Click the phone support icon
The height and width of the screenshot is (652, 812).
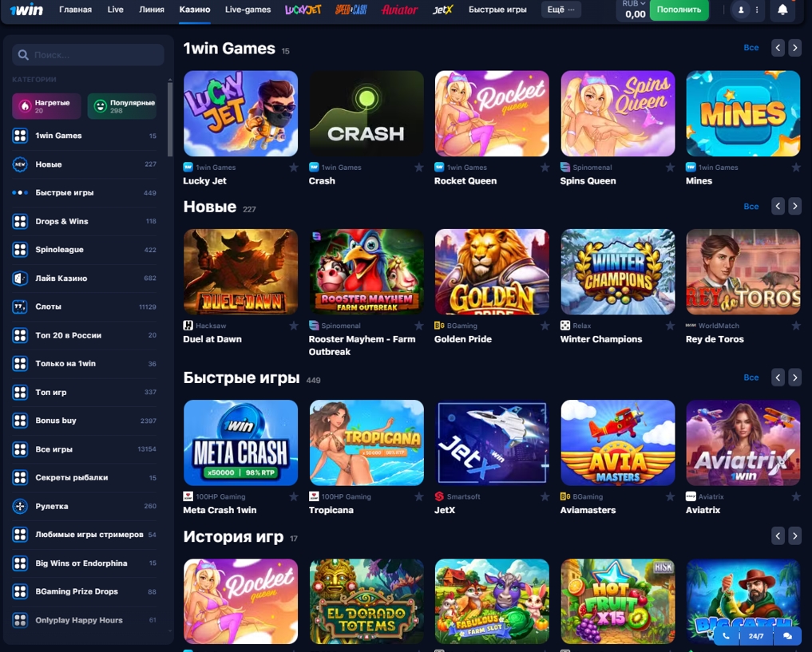[726, 636]
